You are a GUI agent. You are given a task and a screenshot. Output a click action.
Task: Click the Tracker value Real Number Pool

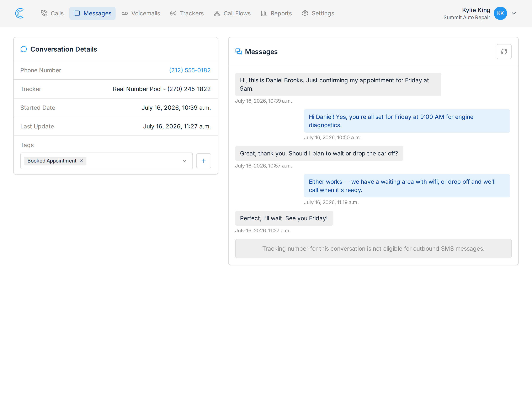pos(162,89)
